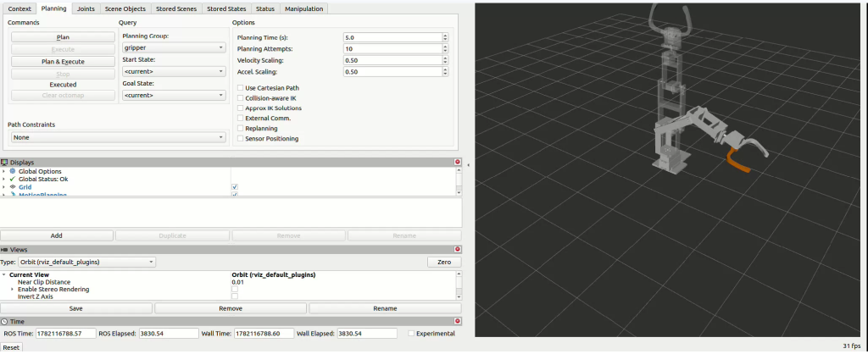This screenshot has height=354, width=868.
Task: Open the Planning Group dropdown
Action: point(174,47)
